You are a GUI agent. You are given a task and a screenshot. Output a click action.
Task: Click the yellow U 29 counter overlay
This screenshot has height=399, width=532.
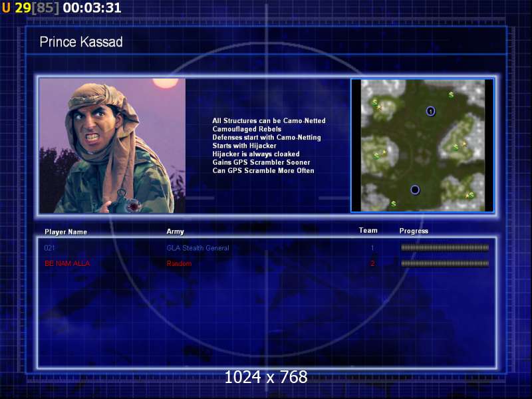pos(16,8)
